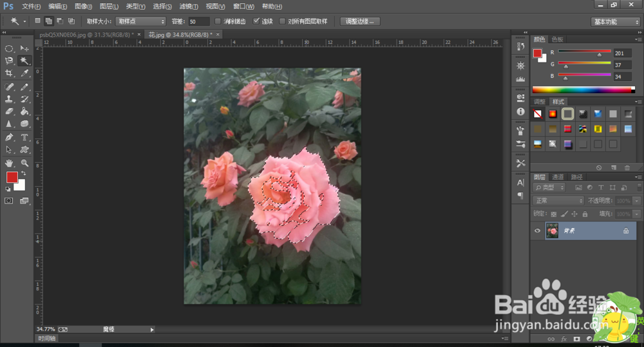This screenshot has width=644, height=347.
Task: Select the Pen tool
Action: coord(8,137)
